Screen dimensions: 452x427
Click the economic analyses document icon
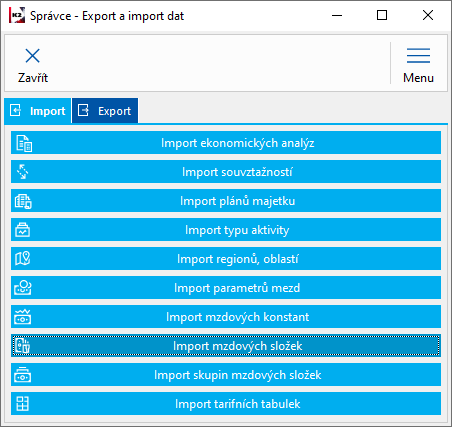pos(24,143)
